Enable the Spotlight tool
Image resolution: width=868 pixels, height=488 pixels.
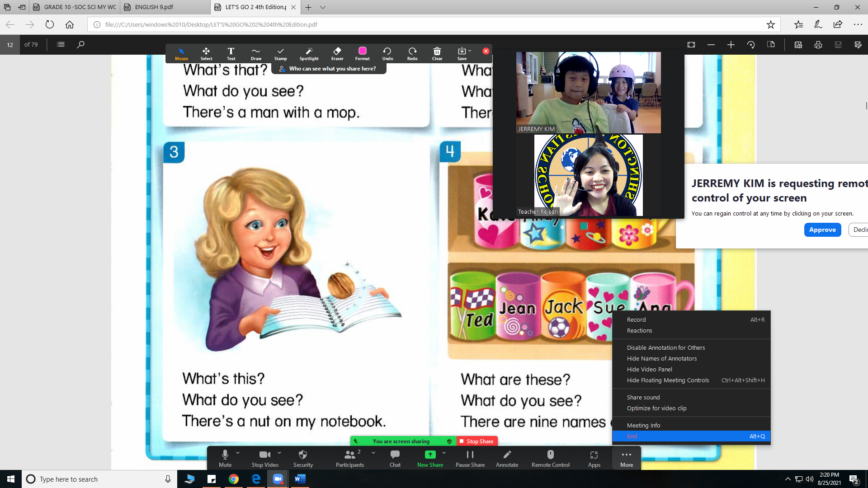[309, 53]
